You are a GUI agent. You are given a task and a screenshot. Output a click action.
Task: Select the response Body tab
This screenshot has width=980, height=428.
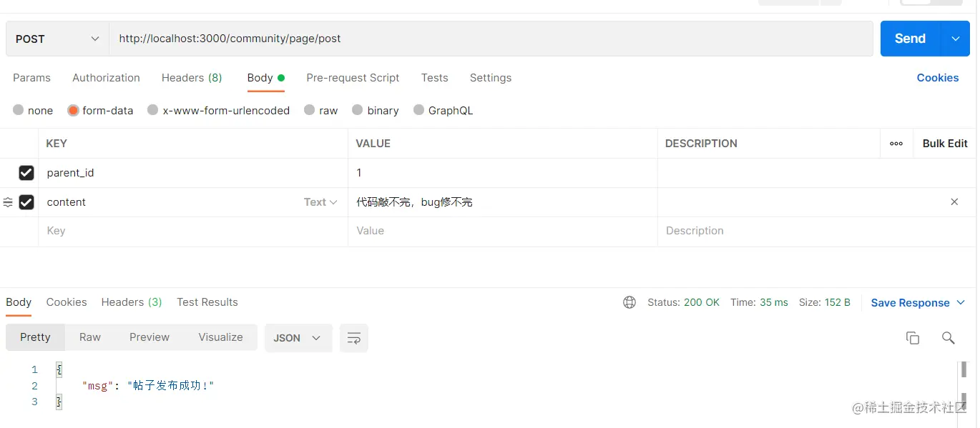tap(19, 302)
